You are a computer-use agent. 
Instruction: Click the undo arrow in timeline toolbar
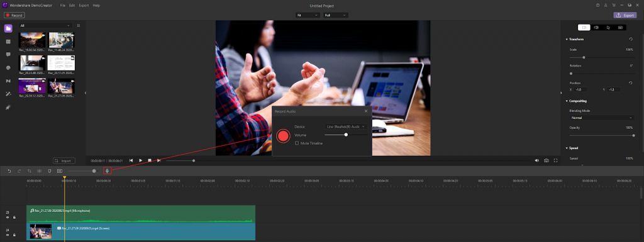9,170
